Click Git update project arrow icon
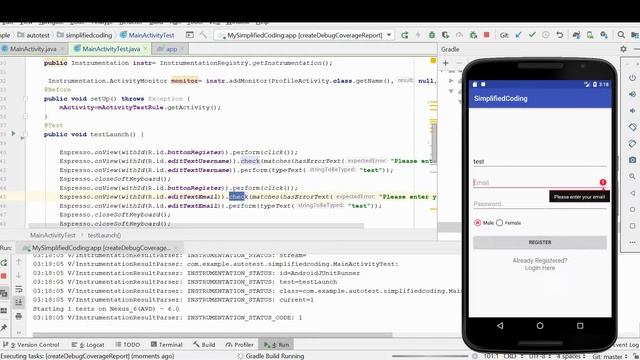The width and height of the screenshot is (640, 360). point(518,35)
